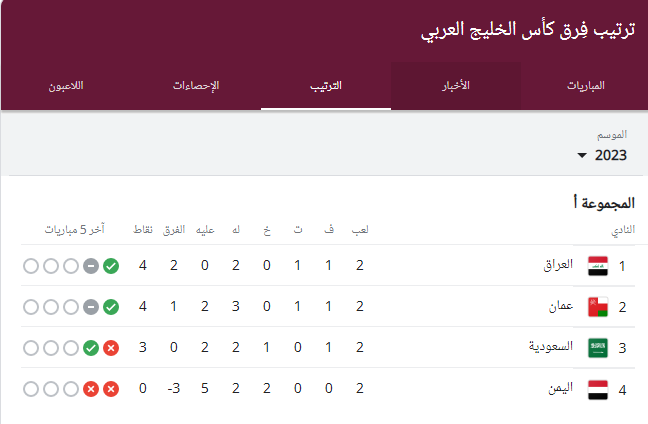This screenshot has height=424, width=648.
Task: Click the Saudi Arabia flag icon
Action: [597, 347]
